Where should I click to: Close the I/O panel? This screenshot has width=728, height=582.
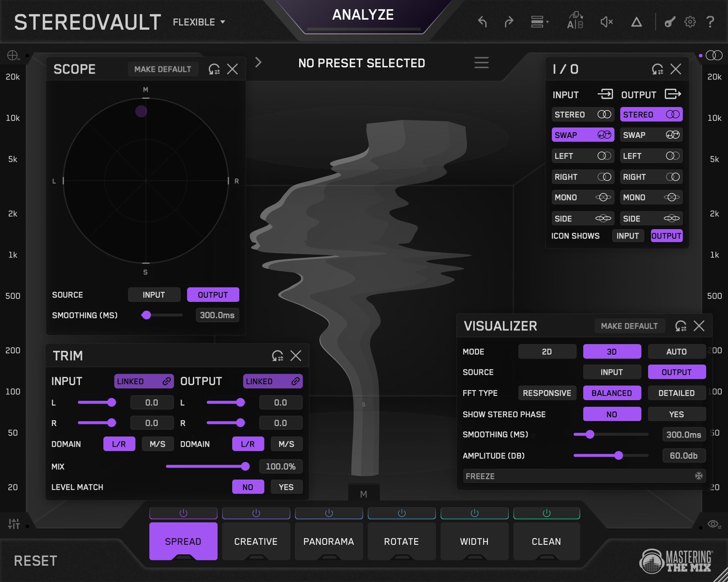point(676,69)
